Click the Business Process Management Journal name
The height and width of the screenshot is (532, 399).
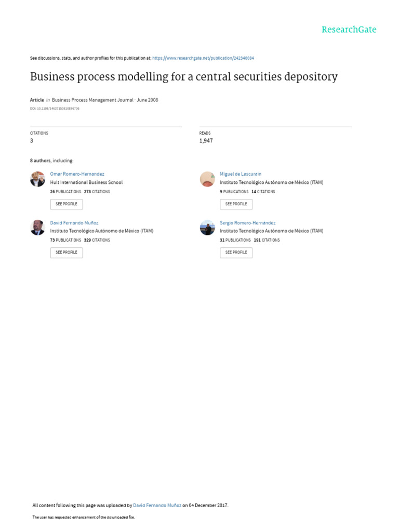click(92, 100)
